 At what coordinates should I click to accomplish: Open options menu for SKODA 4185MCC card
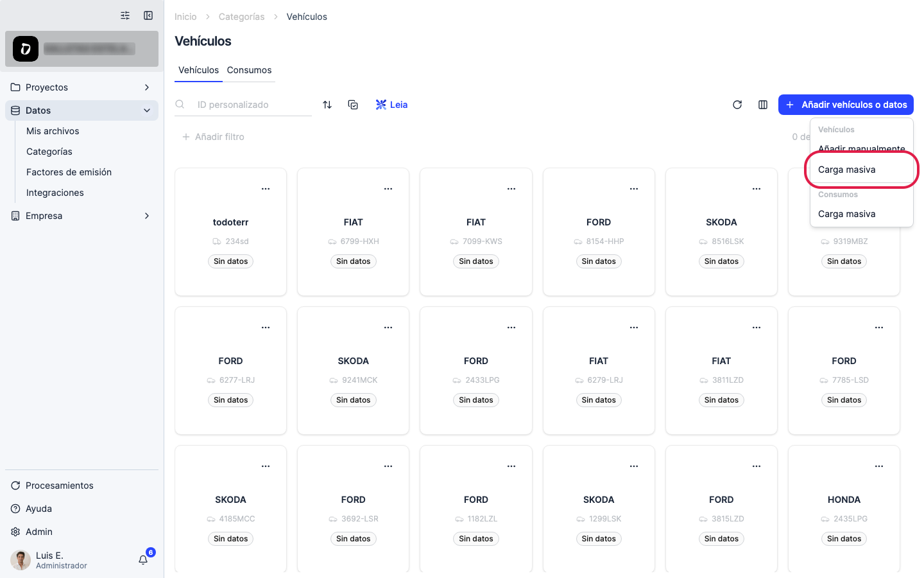(266, 466)
